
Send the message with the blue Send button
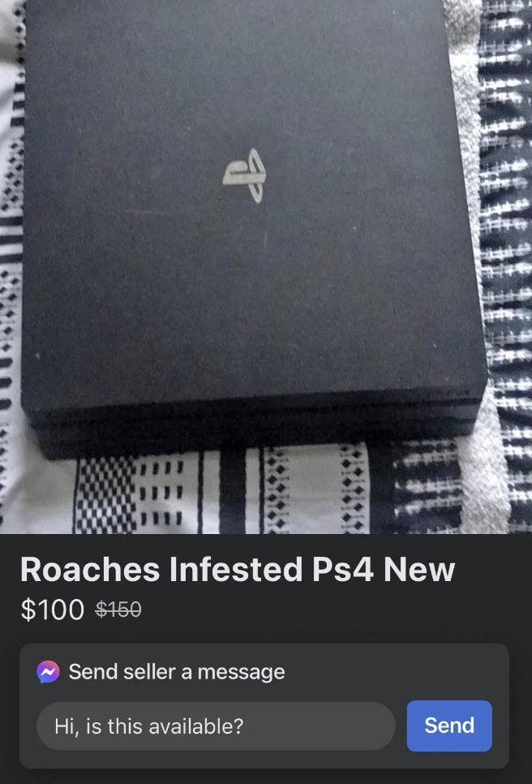click(x=449, y=726)
